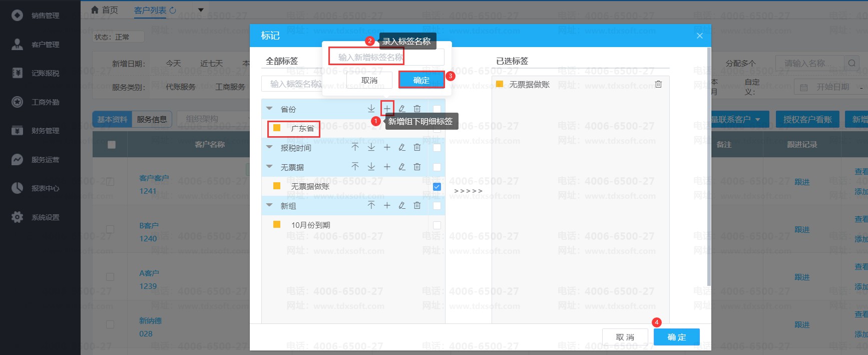Viewport: 868px width, 355px height.
Task: Open 客户管理 in the sidebar
Action: pyautogui.click(x=45, y=45)
